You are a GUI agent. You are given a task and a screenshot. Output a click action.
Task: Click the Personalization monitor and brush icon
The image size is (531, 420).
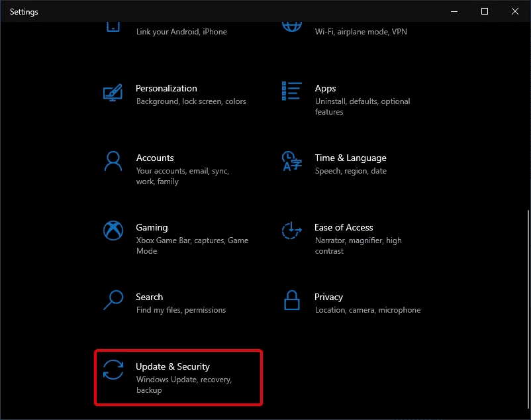coord(113,93)
